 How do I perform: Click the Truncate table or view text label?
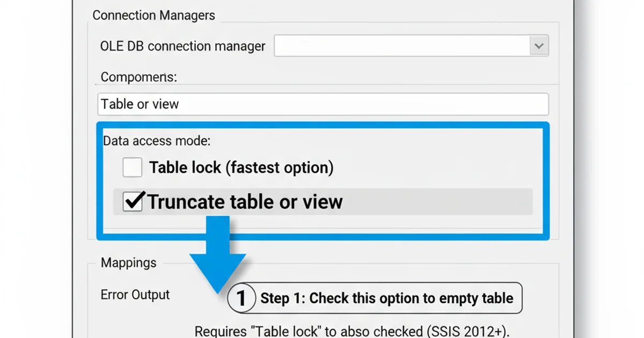coord(246,201)
